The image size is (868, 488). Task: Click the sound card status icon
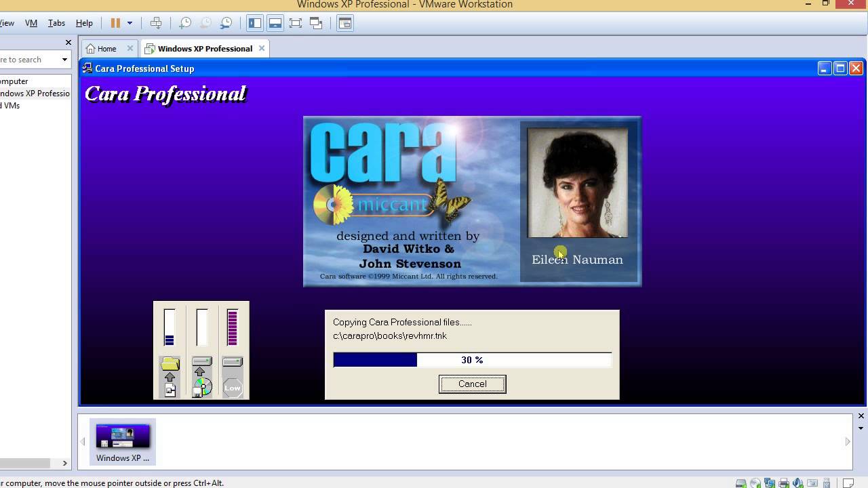click(x=798, y=483)
